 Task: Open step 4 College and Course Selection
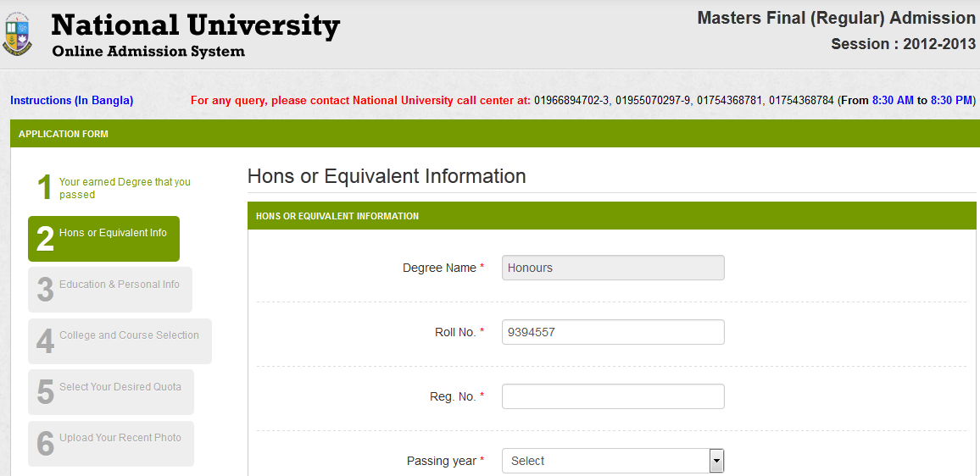click(x=120, y=341)
